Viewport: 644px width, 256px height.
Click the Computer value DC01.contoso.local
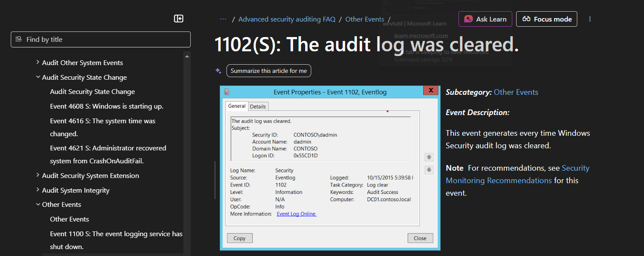click(389, 200)
